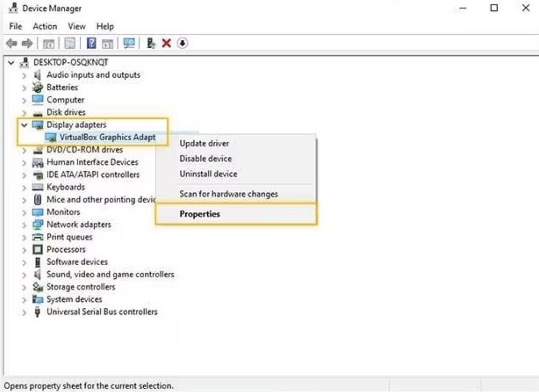Click the Display adapters icon

38,125
